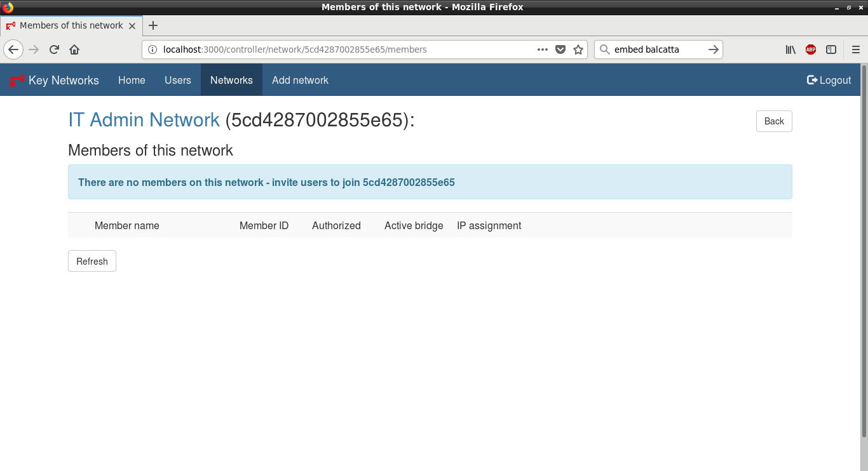Image resolution: width=868 pixels, height=471 pixels.
Task: Toggle the sidebar view icon
Action: click(x=831, y=50)
